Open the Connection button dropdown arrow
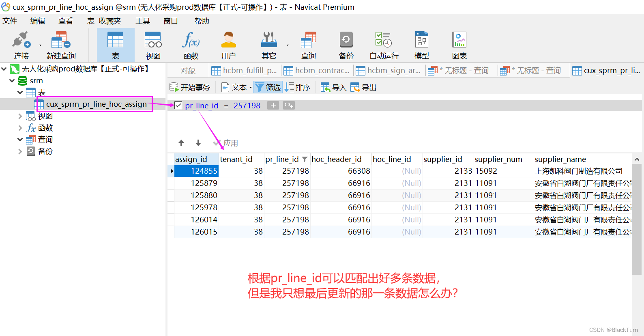 [x=40, y=45]
